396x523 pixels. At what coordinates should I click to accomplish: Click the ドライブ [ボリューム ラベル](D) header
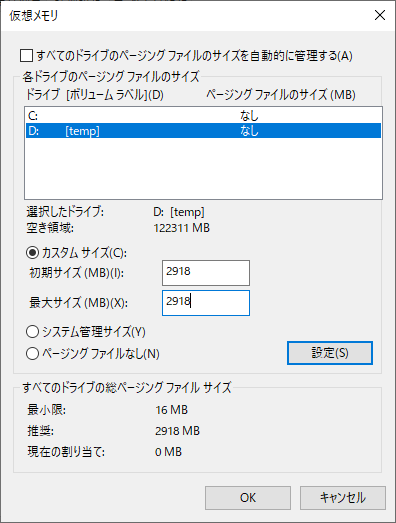[95, 95]
